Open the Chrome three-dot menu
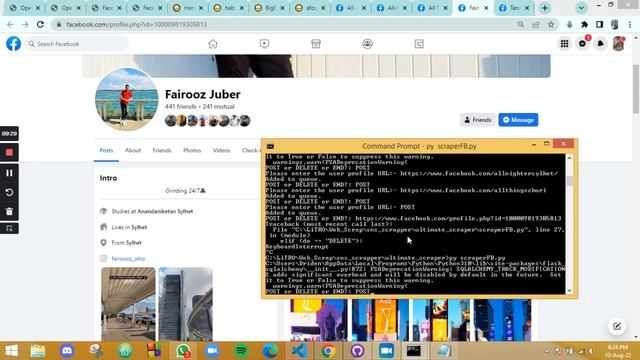The width and height of the screenshot is (640, 360). (630, 24)
